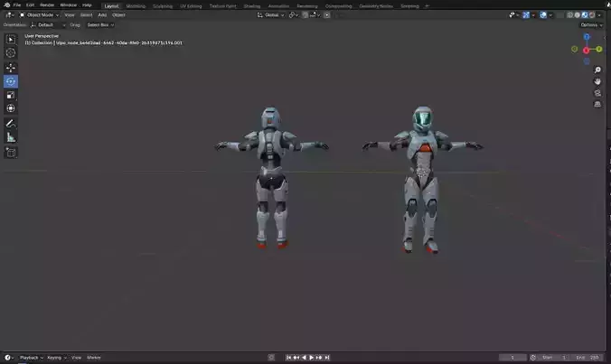Open the snapping options dropdown

pos(315,15)
